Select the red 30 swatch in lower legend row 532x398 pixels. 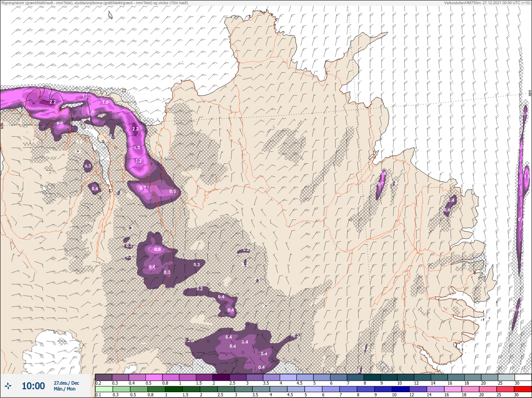pyautogui.click(x=522, y=389)
